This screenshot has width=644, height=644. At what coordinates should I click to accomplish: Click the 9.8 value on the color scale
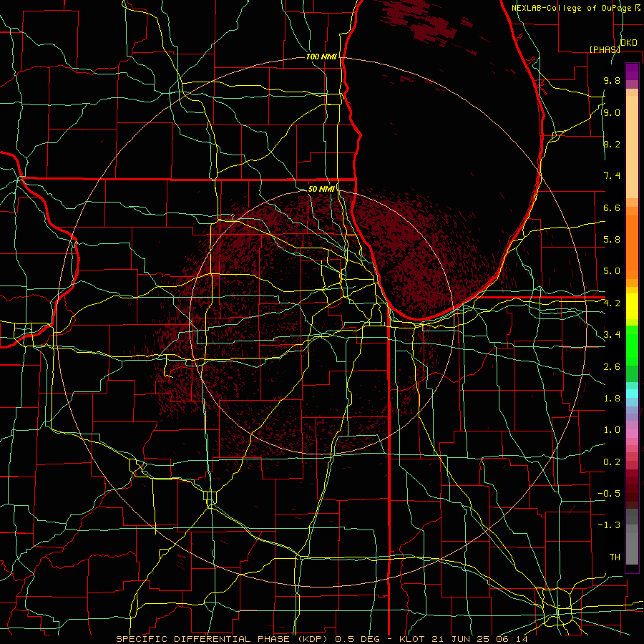(612, 80)
